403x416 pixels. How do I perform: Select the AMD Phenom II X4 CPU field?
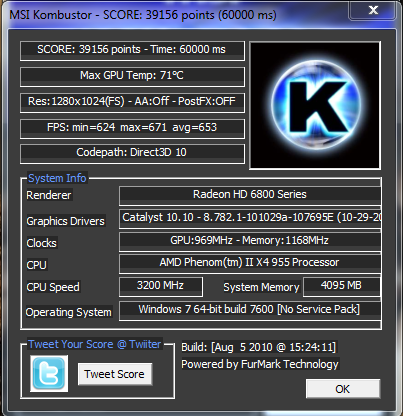pyautogui.click(x=250, y=263)
